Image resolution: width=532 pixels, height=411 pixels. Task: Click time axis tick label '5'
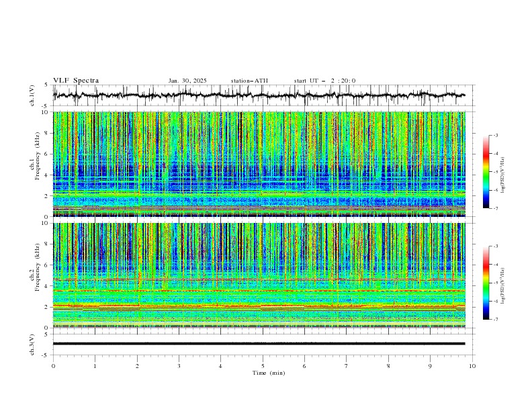pos(263,366)
